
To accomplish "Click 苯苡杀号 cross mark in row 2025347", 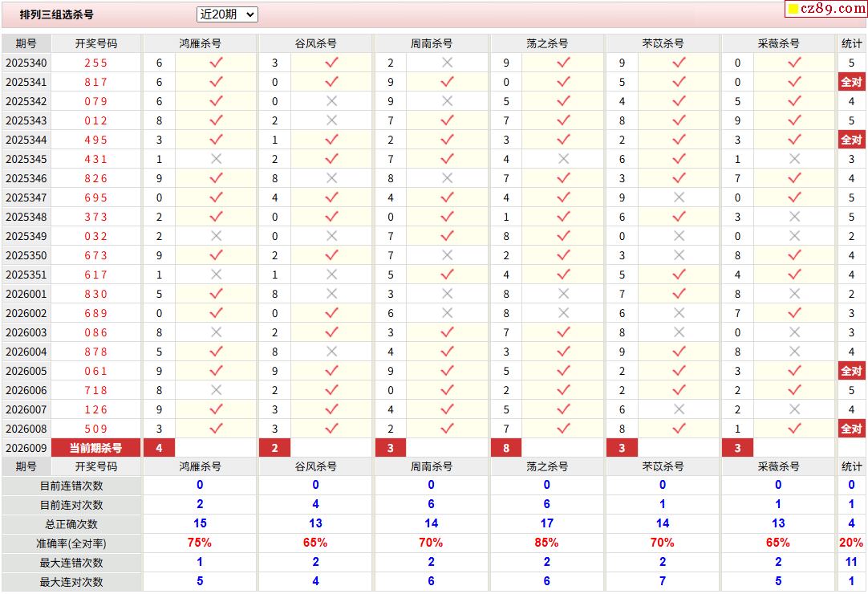I will 679,197.
